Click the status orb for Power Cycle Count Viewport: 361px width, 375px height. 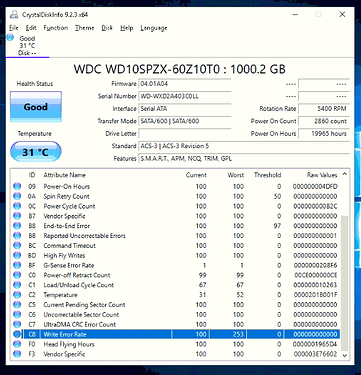pos(17,206)
